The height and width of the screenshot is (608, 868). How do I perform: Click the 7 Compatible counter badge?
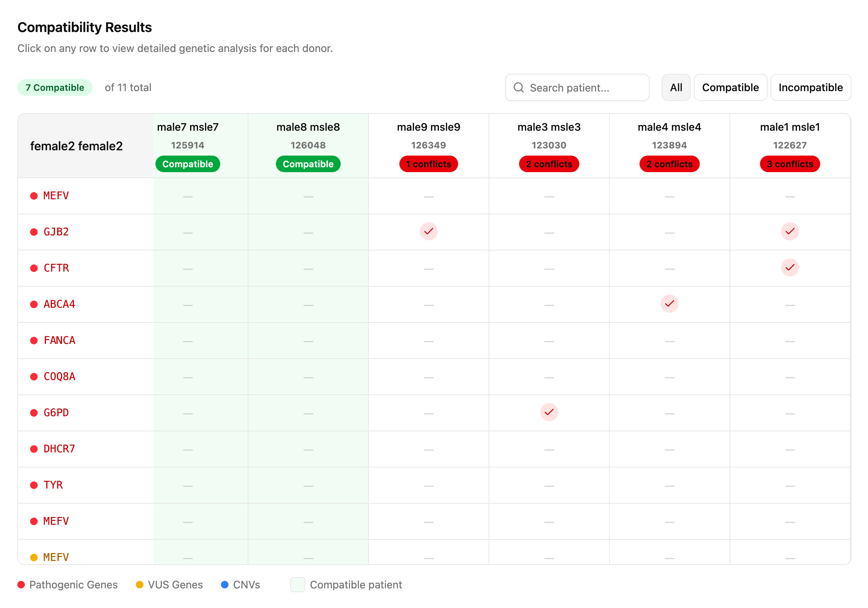(x=55, y=87)
